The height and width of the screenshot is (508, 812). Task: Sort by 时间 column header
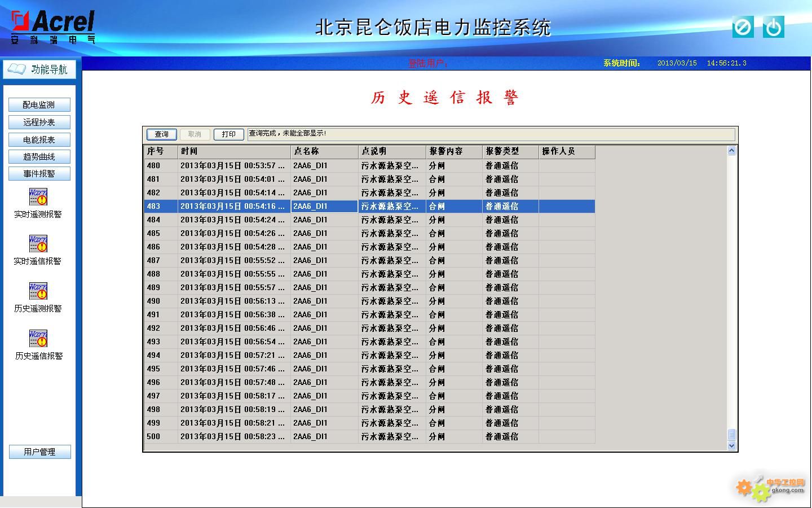[x=234, y=151]
